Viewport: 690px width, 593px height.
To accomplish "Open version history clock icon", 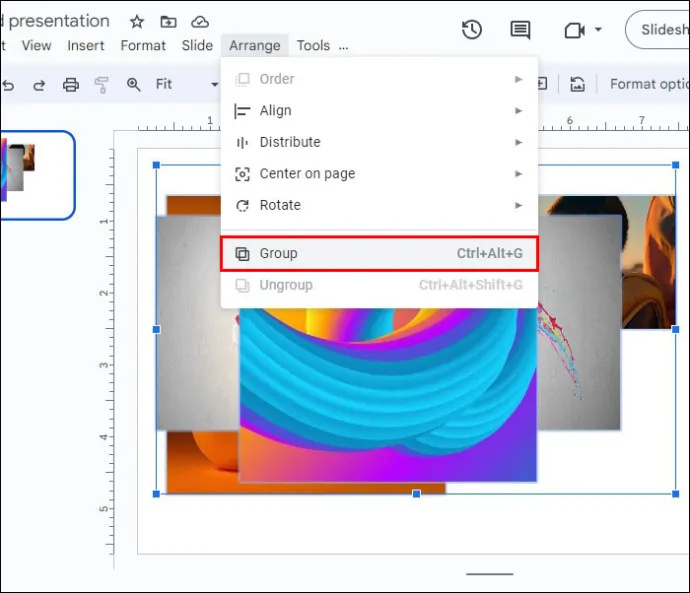I will coord(472,30).
